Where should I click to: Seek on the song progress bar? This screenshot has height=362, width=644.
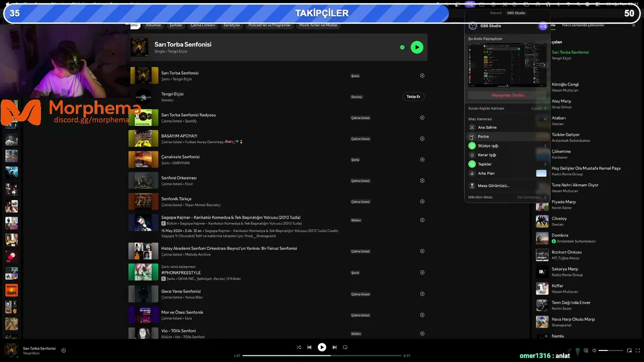point(322,355)
